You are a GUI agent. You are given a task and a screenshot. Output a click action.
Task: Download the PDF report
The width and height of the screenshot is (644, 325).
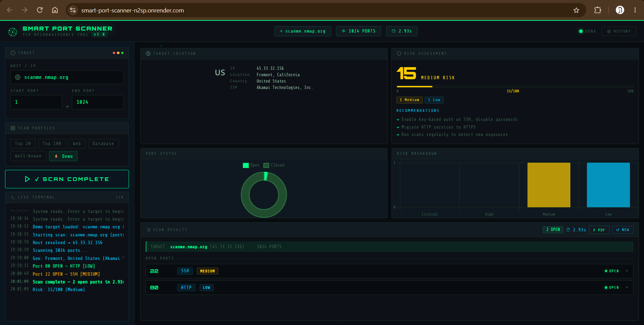pyautogui.click(x=599, y=230)
